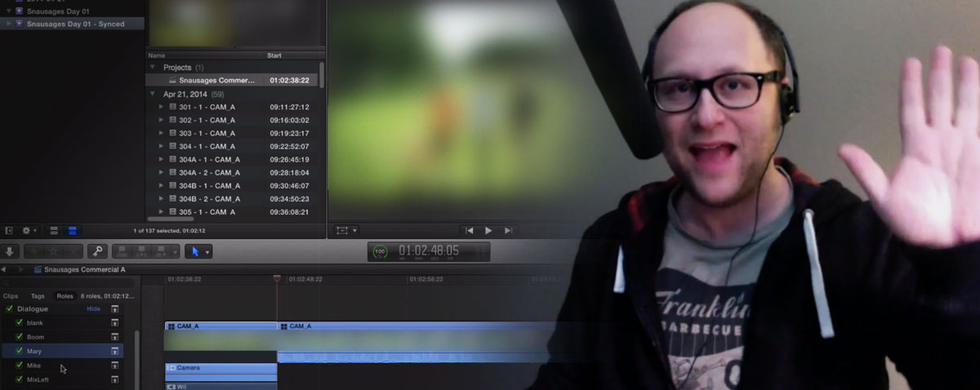Sort browser by Name column

(156, 55)
